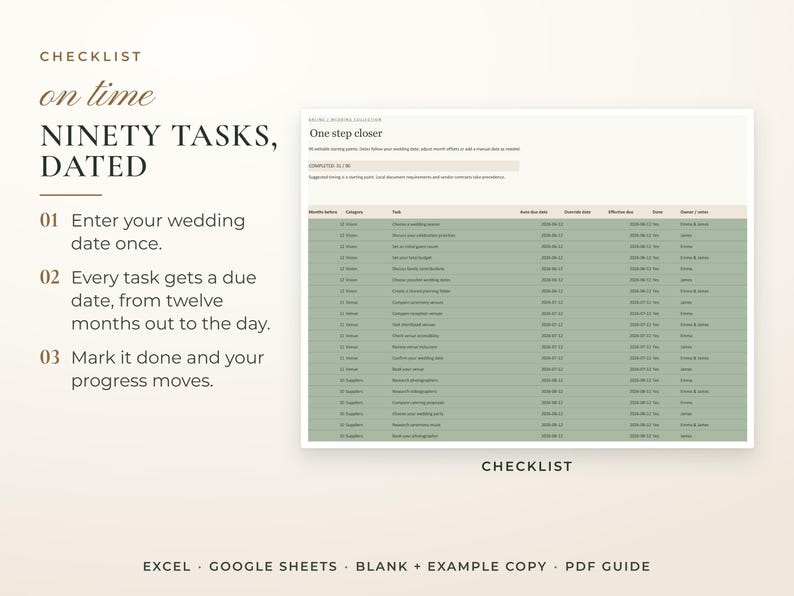Click the auto due date for Research photographers
The image size is (794, 596).
coord(552,380)
